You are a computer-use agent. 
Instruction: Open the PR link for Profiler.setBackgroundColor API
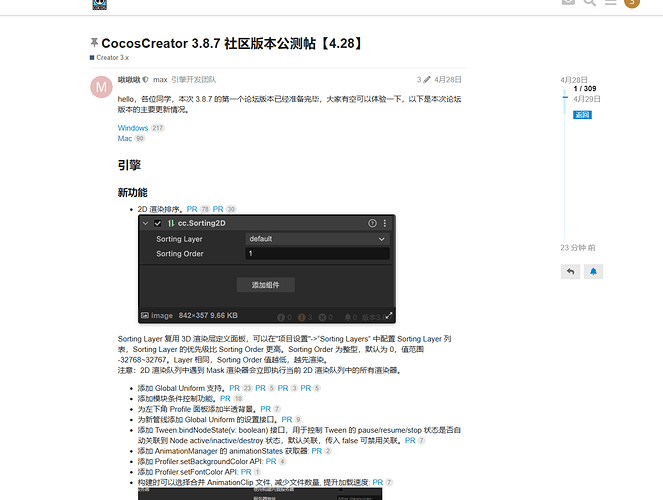point(271,462)
